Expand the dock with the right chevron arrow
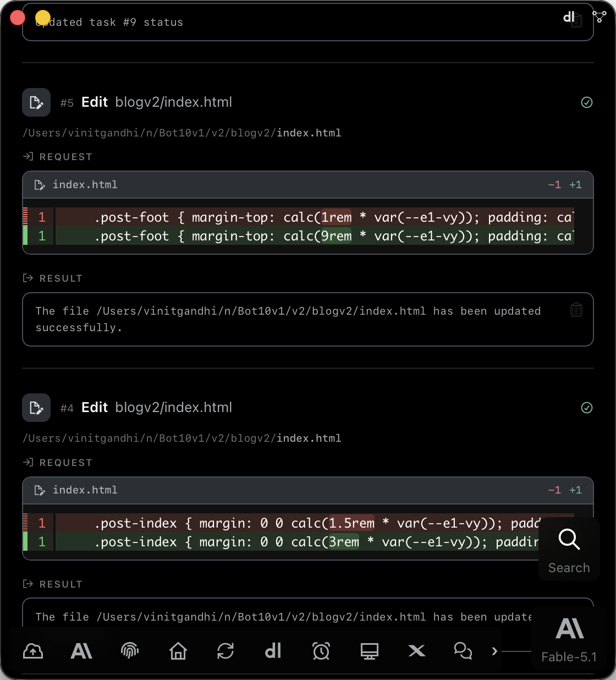This screenshot has height=680, width=616. click(494, 651)
